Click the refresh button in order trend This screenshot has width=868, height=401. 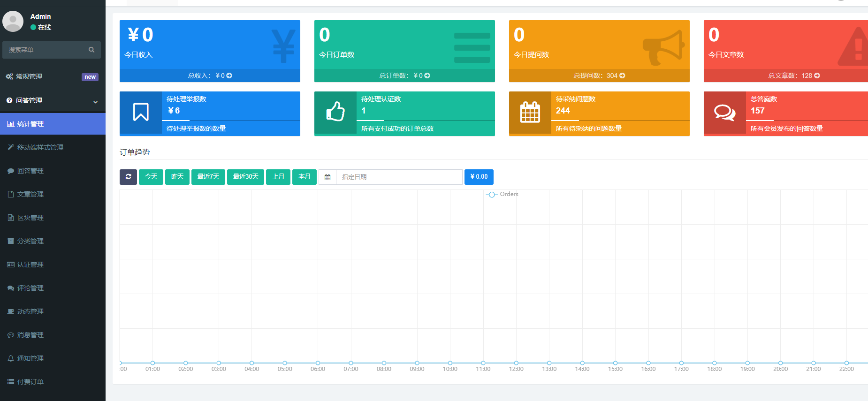click(128, 177)
